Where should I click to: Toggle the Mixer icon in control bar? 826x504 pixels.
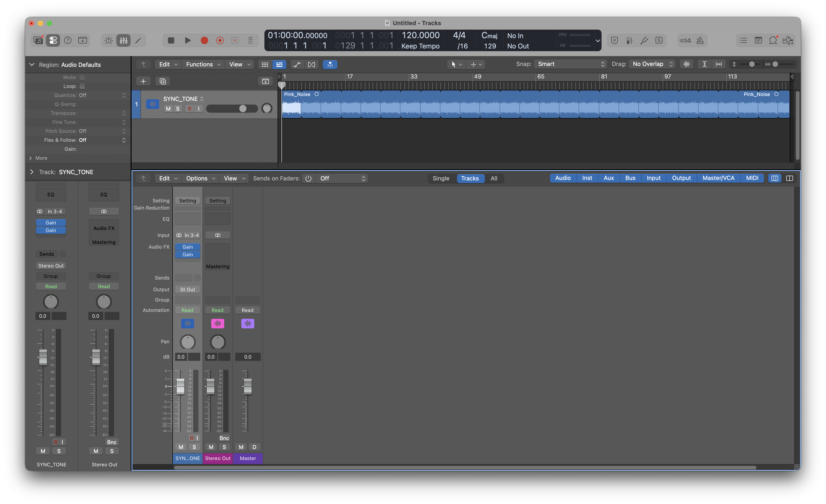click(123, 41)
